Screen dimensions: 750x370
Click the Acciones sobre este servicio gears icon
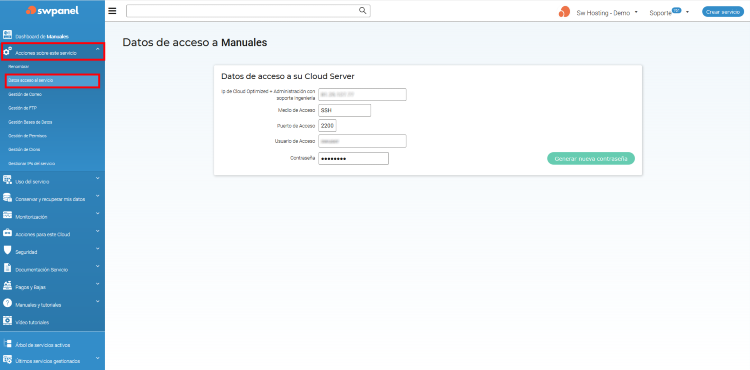pos(7,51)
